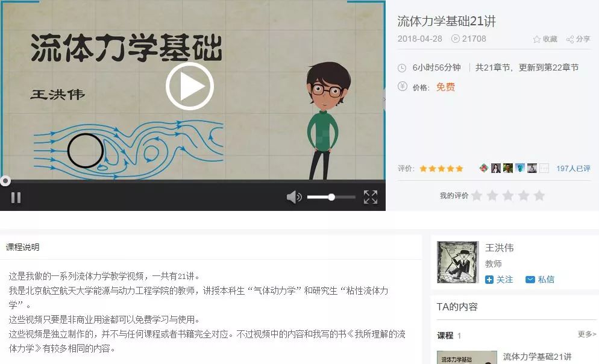Image resolution: width=599 pixels, height=364 pixels.
Task: Rate the course with the fifth star
Action: pos(539,195)
